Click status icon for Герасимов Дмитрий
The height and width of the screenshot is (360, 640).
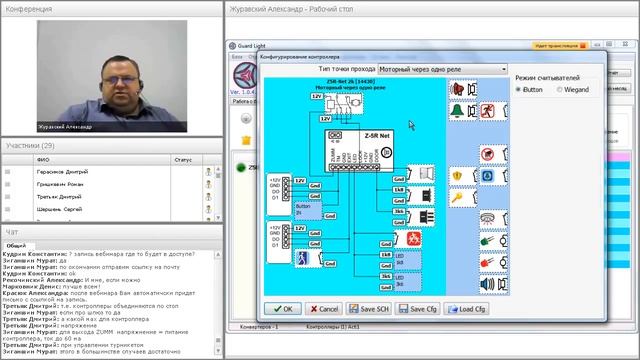[x=209, y=172]
